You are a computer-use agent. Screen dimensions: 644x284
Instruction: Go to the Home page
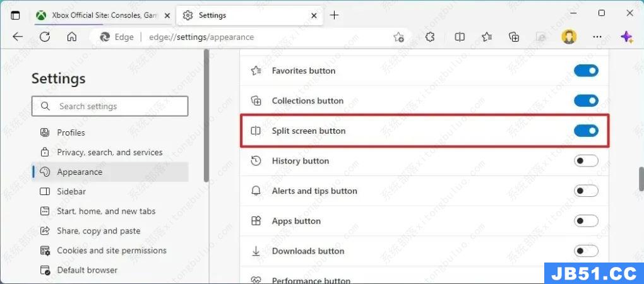tap(72, 37)
